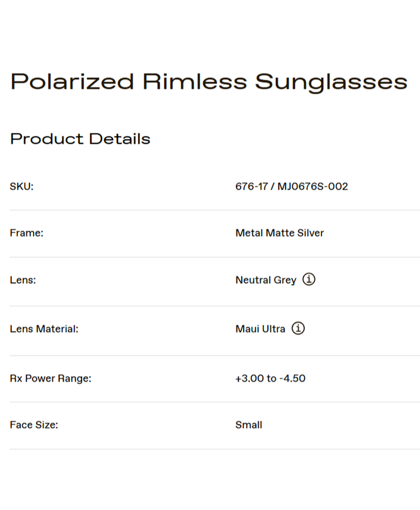Click the Face Size: label
Screen dimensions: 420x510
pyautogui.click(x=34, y=425)
